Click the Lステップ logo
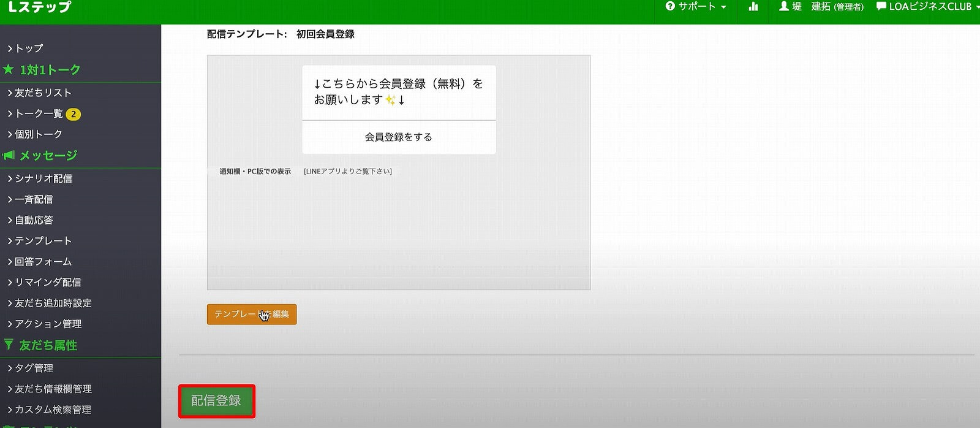Screen dimensions: 980x428 tap(39, 7)
